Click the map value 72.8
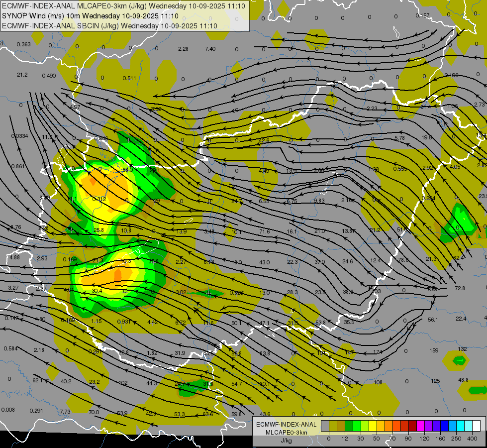 [460, 289]
